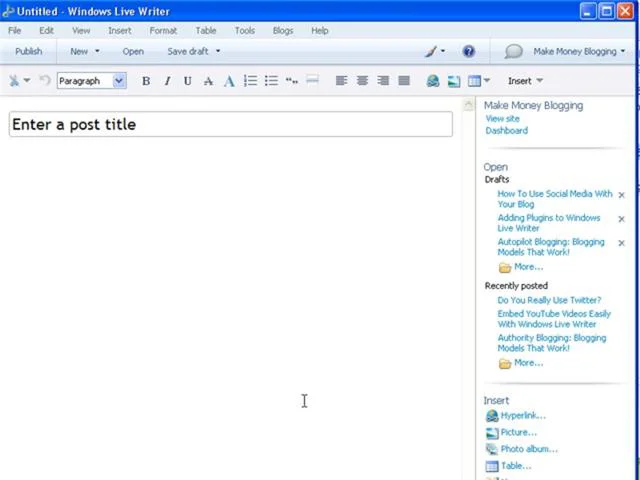The height and width of the screenshot is (480, 640).
Task: Insert split post divider icon
Action: click(312, 80)
